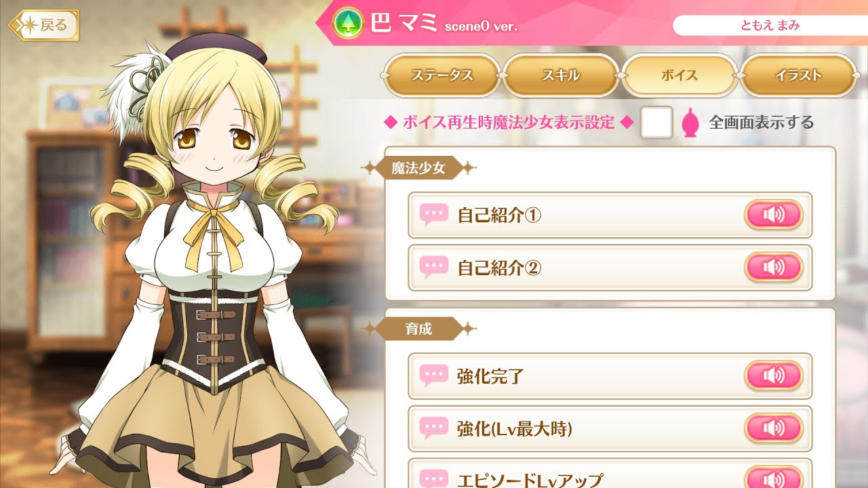Click the green forest attribute icon
868x488 pixels.
point(349,24)
